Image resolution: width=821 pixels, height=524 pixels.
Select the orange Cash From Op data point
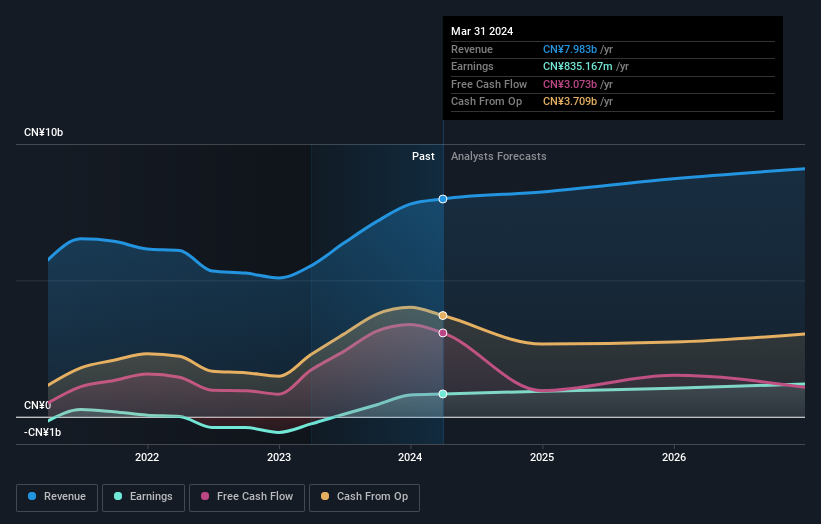click(443, 316)
